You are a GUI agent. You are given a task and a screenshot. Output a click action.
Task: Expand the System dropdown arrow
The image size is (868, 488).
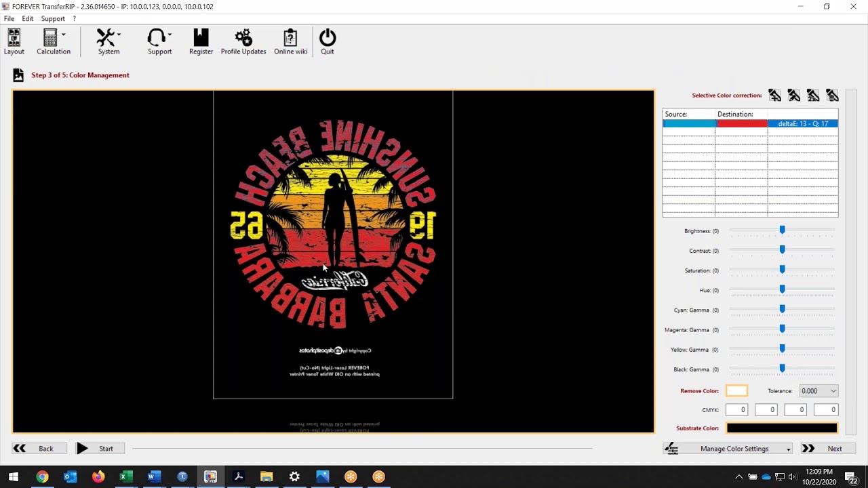tap(119, 34)
